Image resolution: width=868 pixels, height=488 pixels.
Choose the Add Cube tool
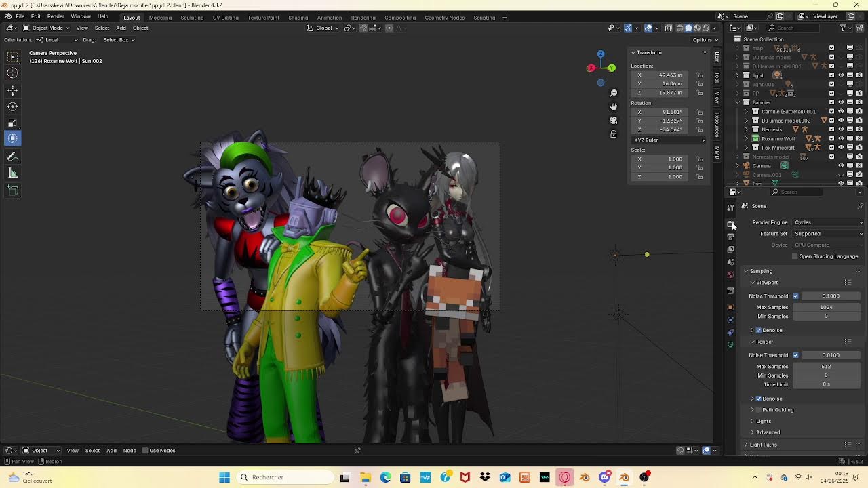point(13,191)
